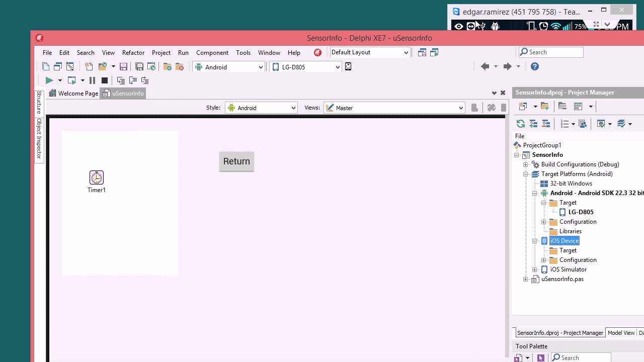Click Expand All in Project Manager toolbar
644x362 pixels.
click(x=533, y=124)
